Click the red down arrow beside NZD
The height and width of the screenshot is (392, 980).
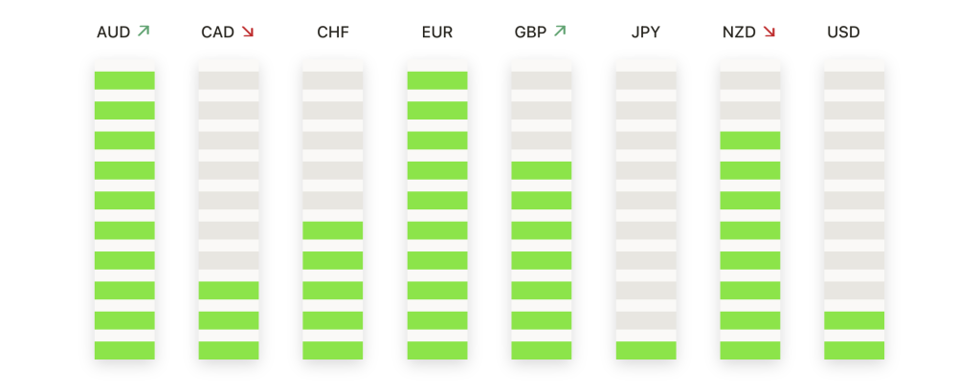768,32
